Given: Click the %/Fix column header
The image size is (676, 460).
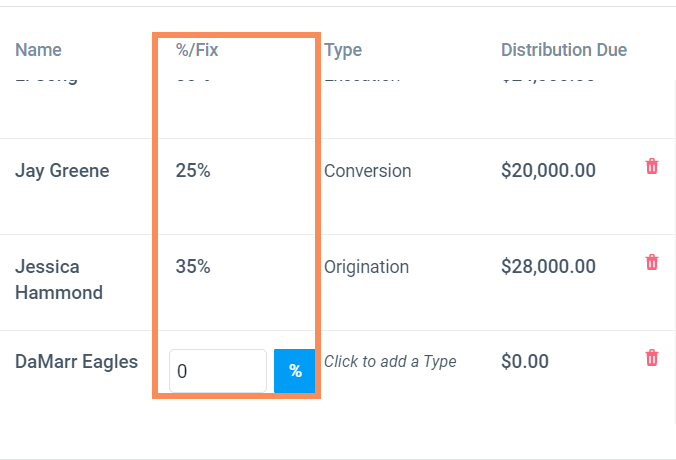Looking at the screenshot, I should [x=197, y=50].
